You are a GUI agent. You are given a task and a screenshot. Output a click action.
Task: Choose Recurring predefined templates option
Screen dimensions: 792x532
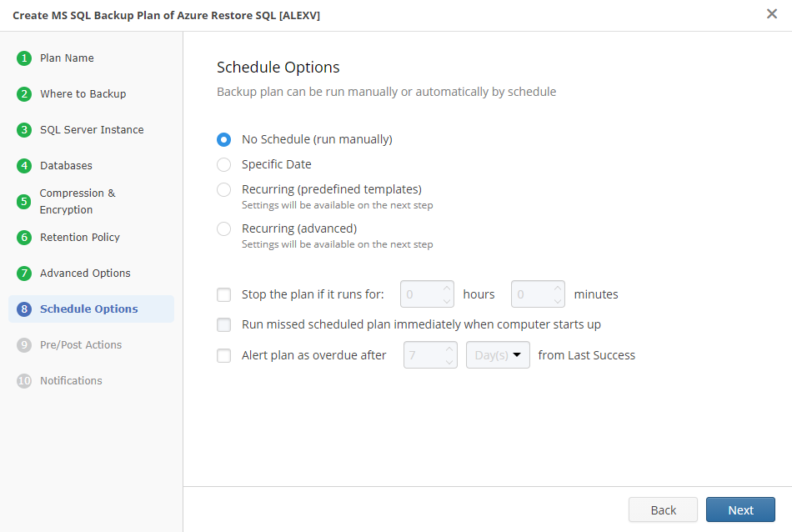pyautogui.click(x=223, y=189)
